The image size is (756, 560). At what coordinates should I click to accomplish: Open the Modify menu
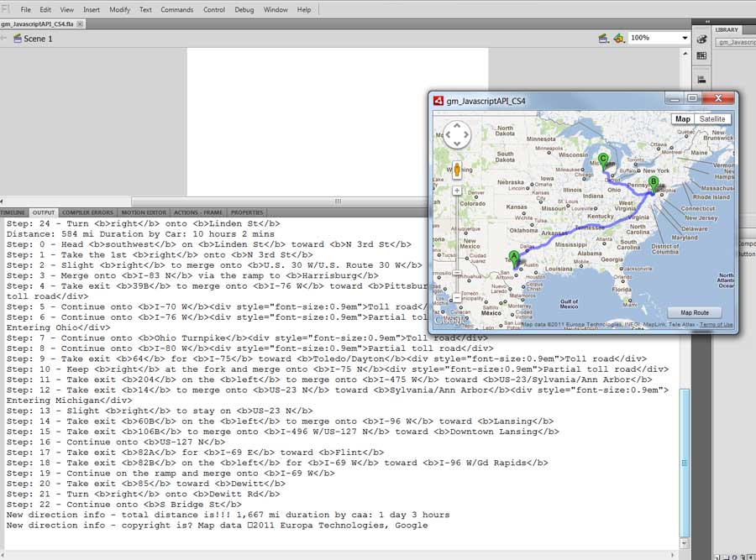119,9
